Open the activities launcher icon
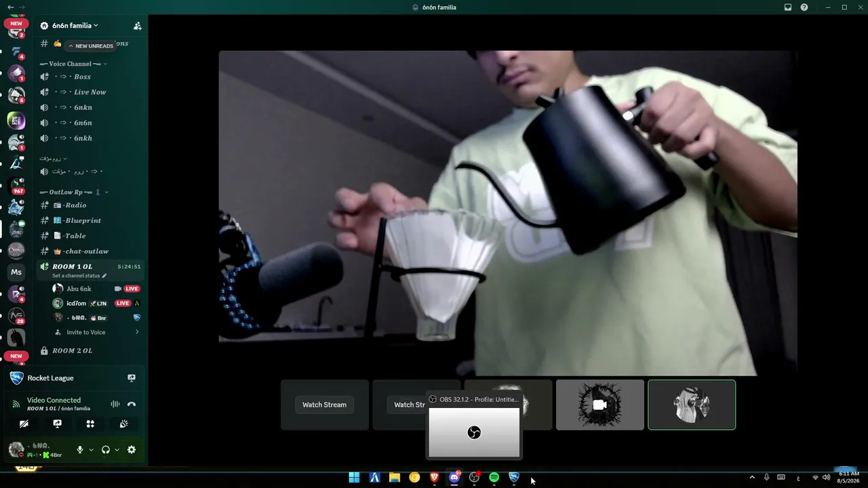Image resolution: width=868 pixels, height=488 pixels. point(90,424)
